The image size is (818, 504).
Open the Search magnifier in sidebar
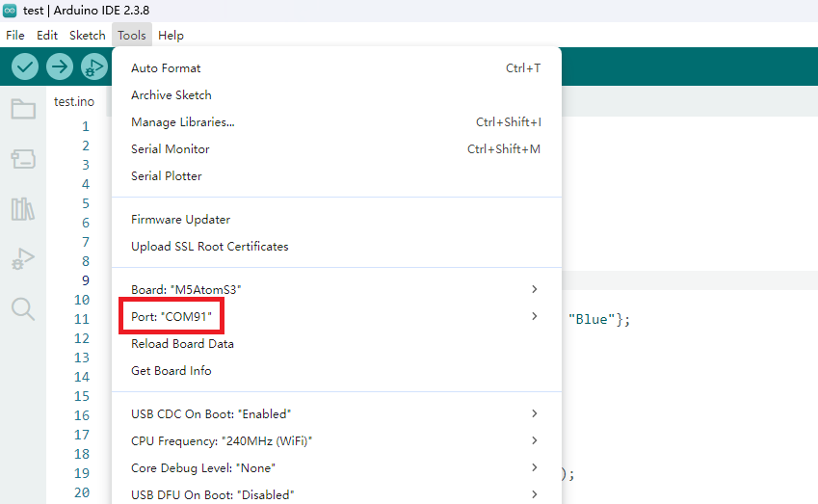point(23,308)
